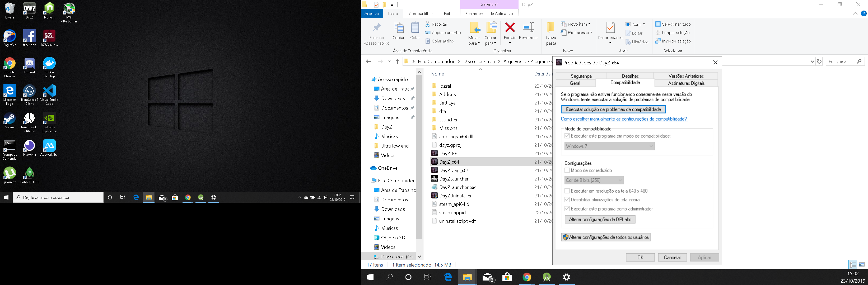Switch to the Versões Anteriores tab
Image resolution: width=868 pixels, height=285 pixels.
click(x=686, y=76)
